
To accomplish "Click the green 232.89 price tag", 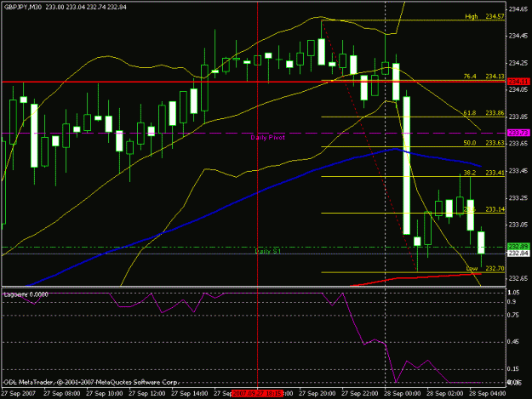I will [x=518, y=247].
